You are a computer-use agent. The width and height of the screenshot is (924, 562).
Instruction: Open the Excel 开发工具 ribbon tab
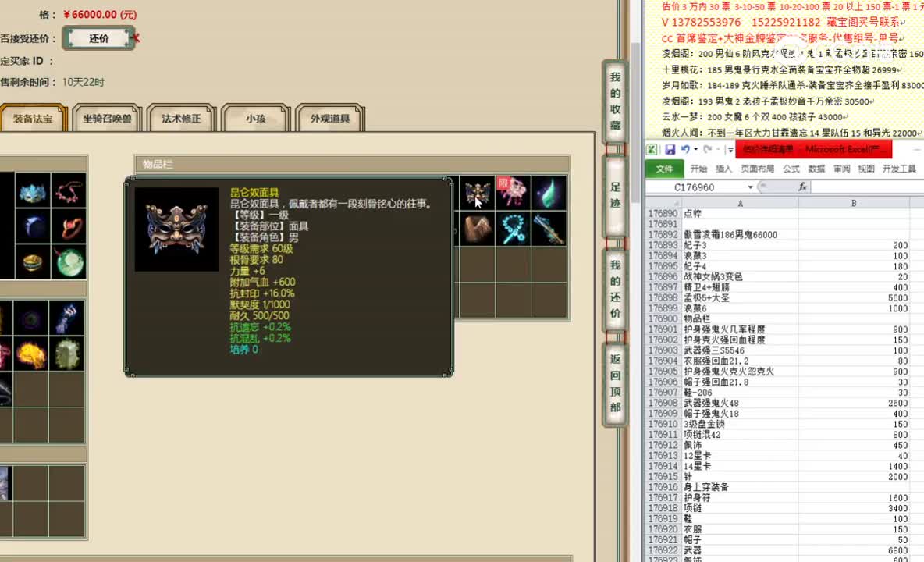pos(899,169)
